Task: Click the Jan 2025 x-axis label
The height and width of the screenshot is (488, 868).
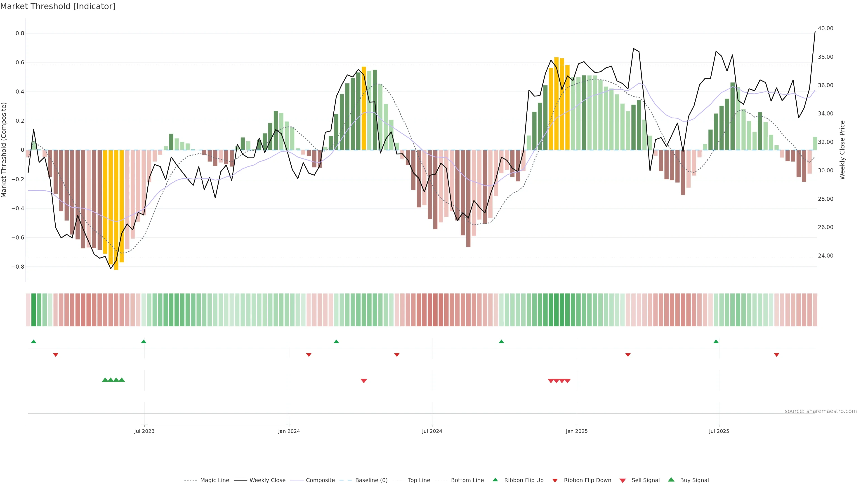Action: 577,431
